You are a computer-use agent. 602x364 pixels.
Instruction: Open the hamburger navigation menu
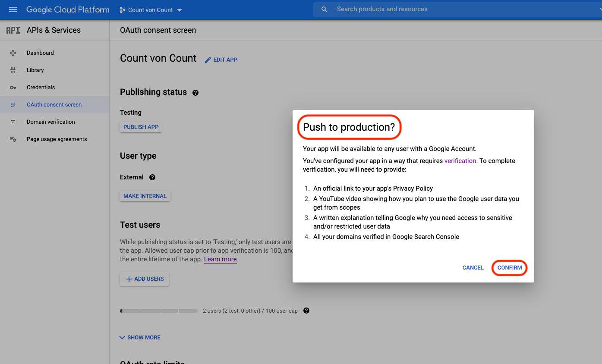[x=13, y=9]
